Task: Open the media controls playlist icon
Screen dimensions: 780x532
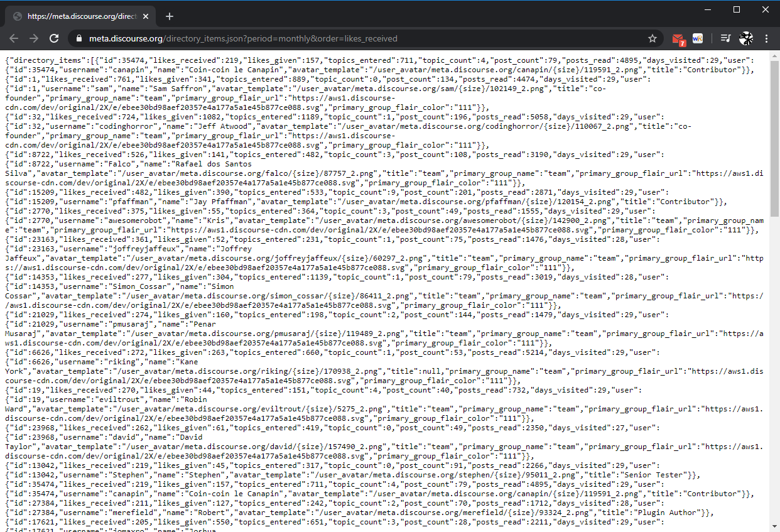Action: (725, 38)
